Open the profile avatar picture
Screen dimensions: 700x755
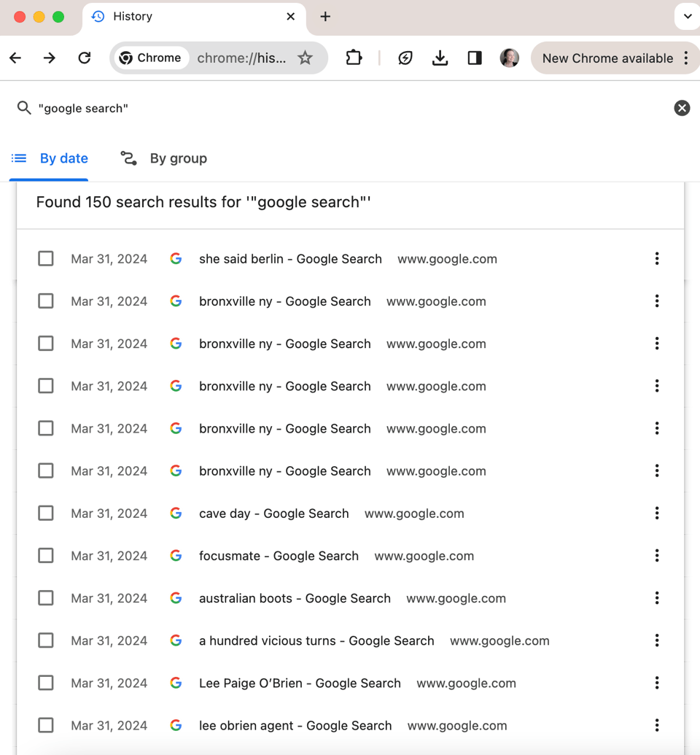510,58
